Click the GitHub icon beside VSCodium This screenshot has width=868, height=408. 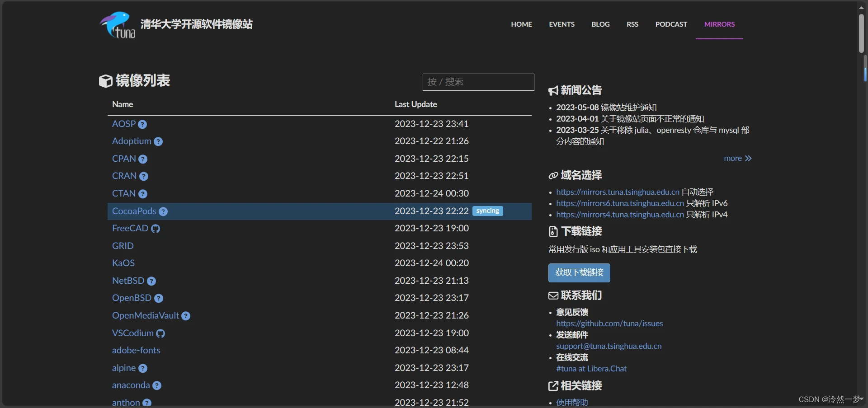coord(160,333)
